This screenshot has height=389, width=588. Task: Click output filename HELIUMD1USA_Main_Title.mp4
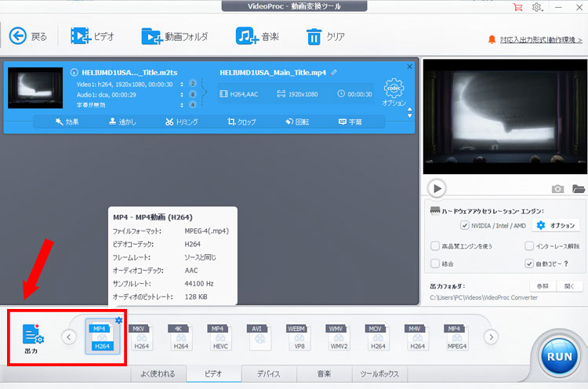[273, 72]
